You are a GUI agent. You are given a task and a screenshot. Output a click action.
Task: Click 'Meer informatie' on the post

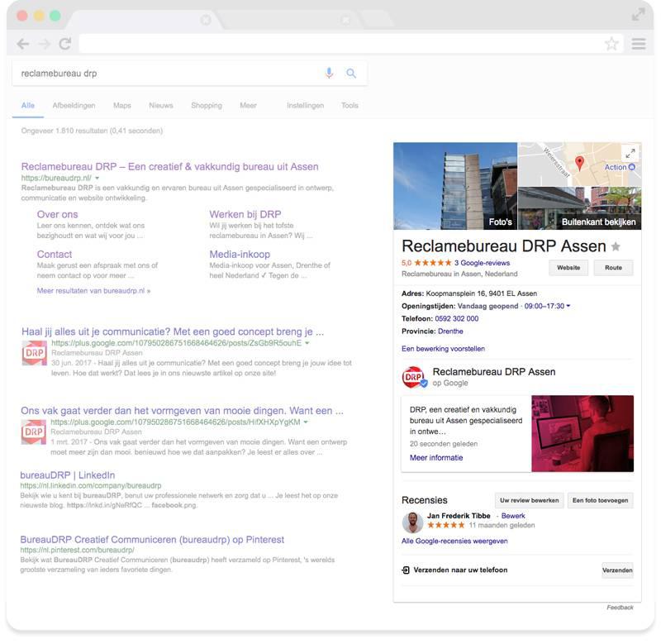(436, 458)
